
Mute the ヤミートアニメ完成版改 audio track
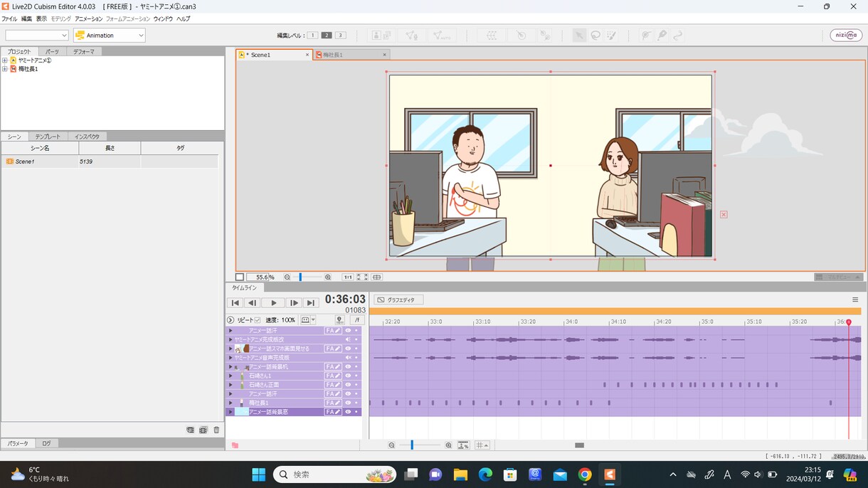(x=349, y=339)
